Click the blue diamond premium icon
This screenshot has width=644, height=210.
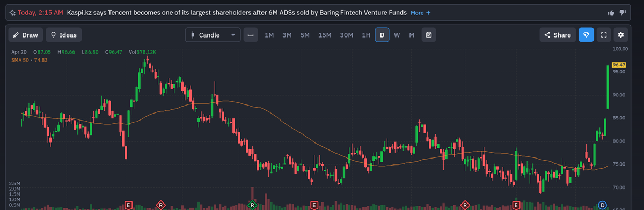point(586,35)
